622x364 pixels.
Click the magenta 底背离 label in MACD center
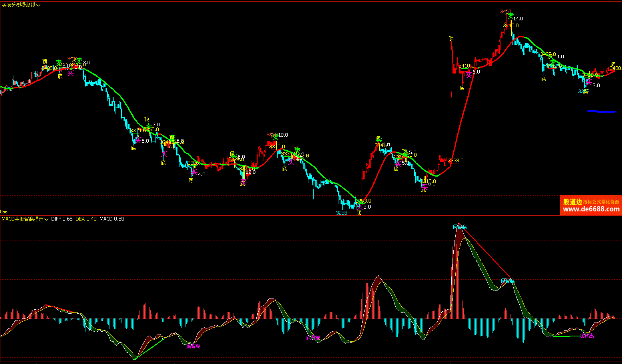pyautogui.click(x=313, y=338)
